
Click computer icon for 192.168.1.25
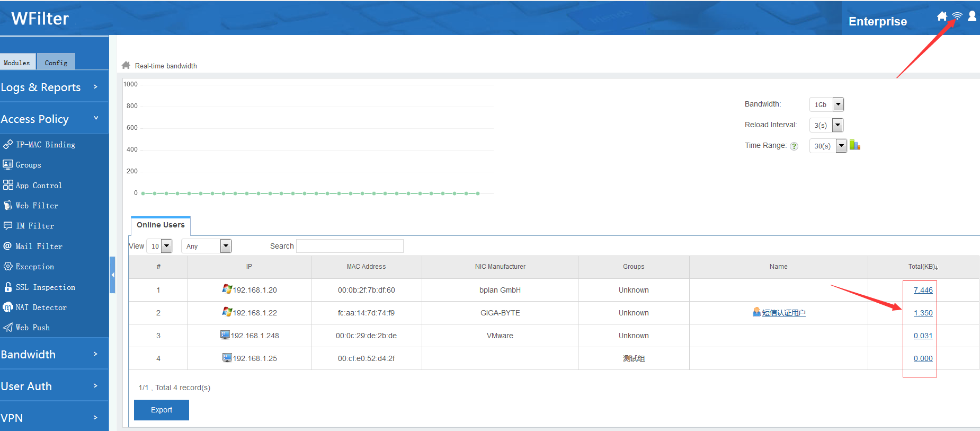point(227,358)
